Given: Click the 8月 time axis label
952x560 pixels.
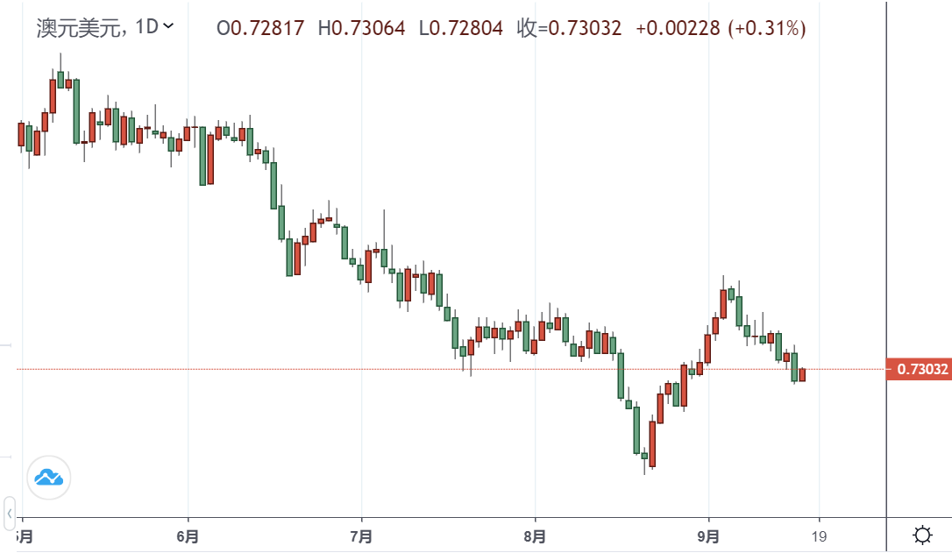Looking at the screenshot, I should (535, 535).
